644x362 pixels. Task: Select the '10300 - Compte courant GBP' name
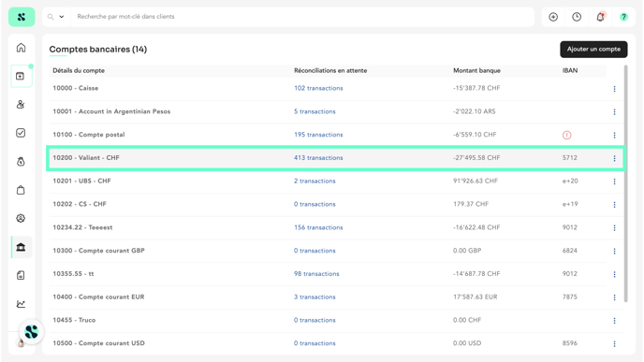98,251
